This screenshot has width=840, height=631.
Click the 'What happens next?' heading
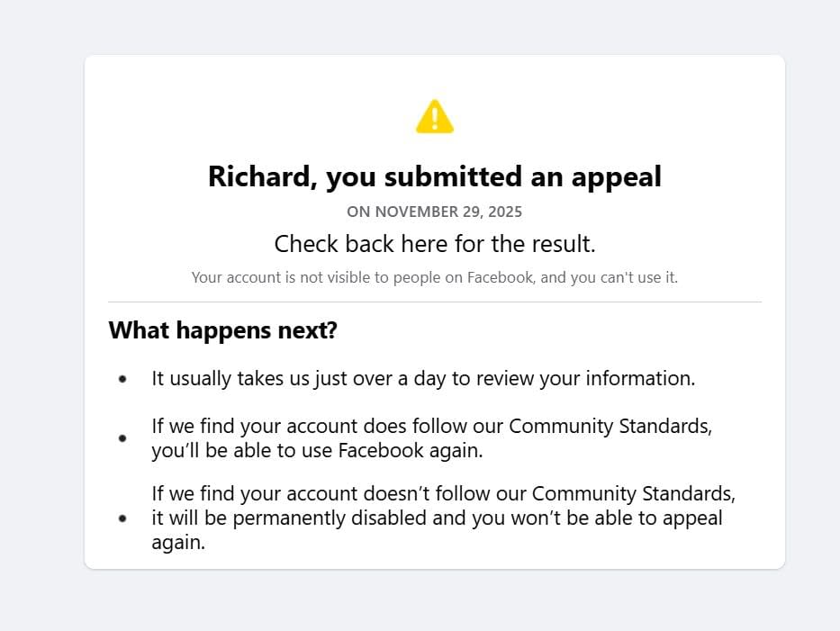(222, 330)
